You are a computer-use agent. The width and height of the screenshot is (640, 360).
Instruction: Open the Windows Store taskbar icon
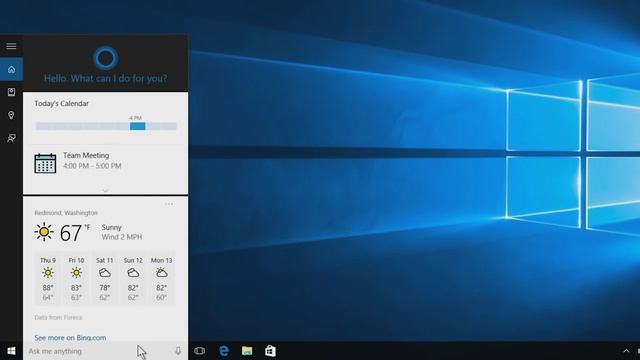pos(270,351)
